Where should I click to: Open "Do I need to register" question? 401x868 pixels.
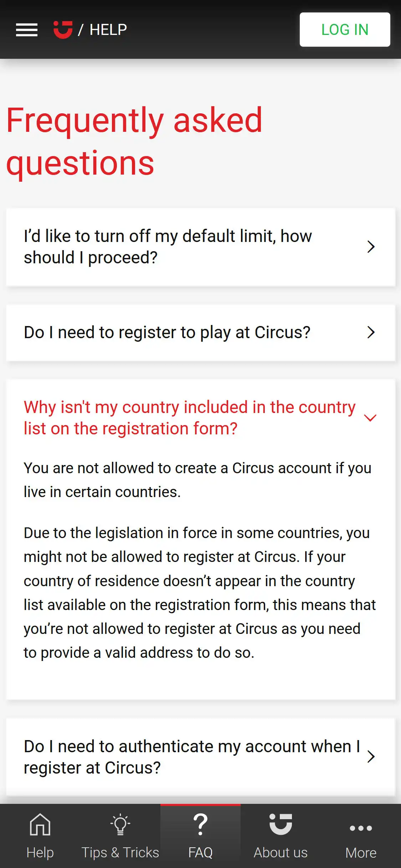[x=167, y=332]
